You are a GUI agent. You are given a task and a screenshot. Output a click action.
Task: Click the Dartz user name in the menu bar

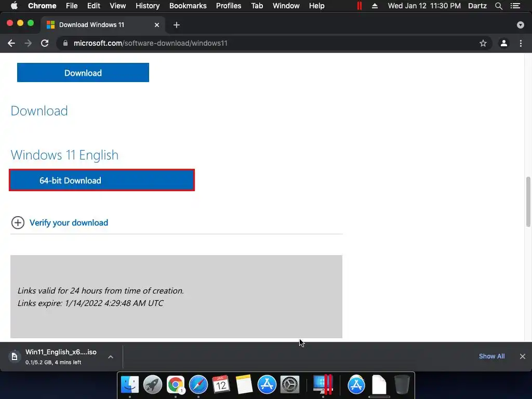[477, 6]
